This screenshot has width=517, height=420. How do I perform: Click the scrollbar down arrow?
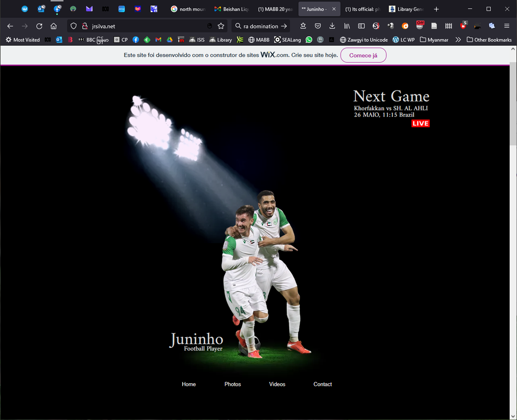coord(513,416)
